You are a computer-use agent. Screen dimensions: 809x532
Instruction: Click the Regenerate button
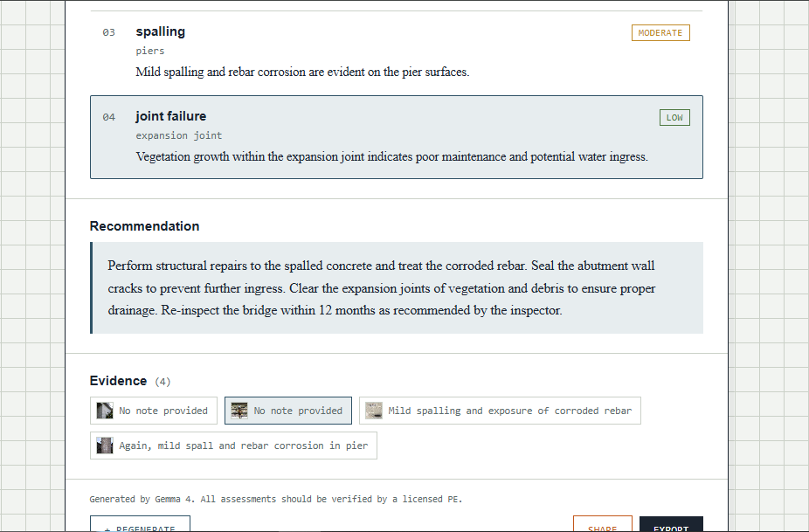click(x=140, y=524)
